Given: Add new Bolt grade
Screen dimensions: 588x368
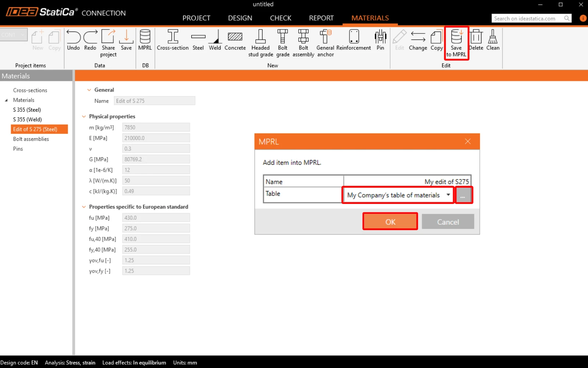Looking at the screenshot, I should 283,43.
